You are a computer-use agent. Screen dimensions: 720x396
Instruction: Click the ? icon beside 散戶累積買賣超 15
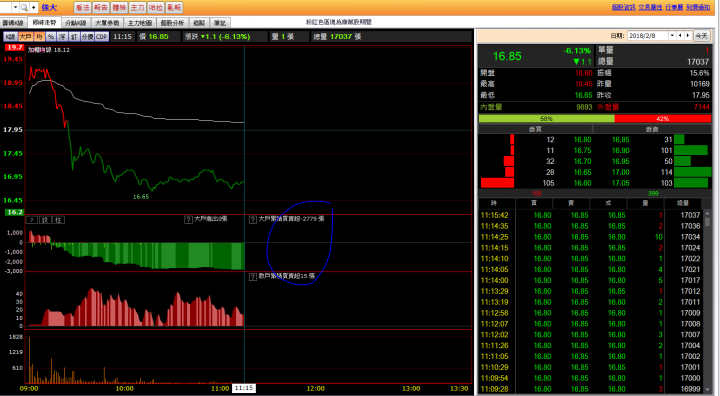click(x=253, y=277)
